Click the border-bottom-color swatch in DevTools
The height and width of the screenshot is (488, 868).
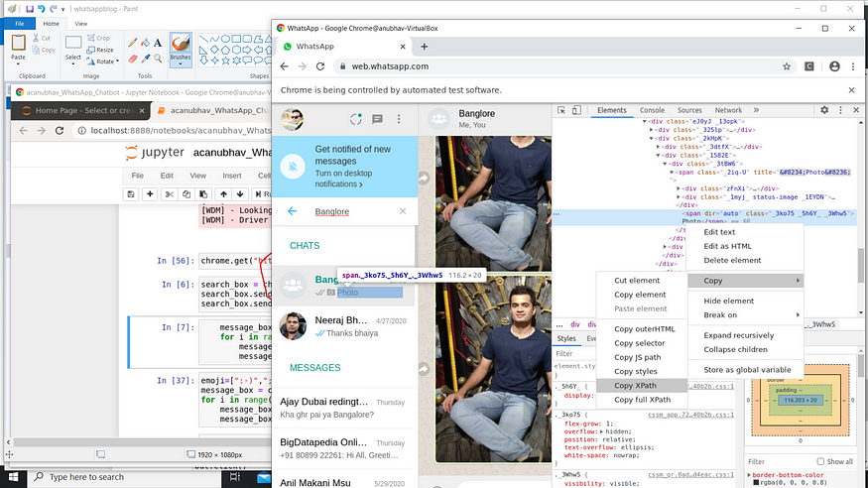tap(756, 482)
